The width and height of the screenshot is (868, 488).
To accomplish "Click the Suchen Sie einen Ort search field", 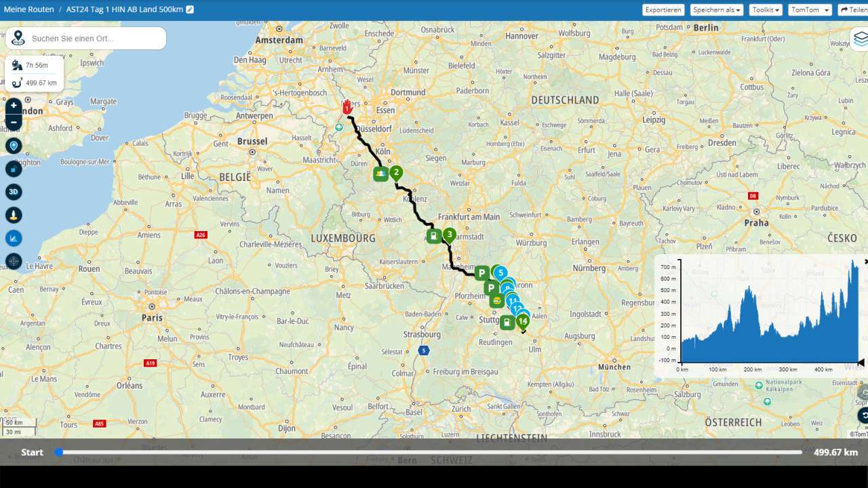I will [x=95, y=39].
